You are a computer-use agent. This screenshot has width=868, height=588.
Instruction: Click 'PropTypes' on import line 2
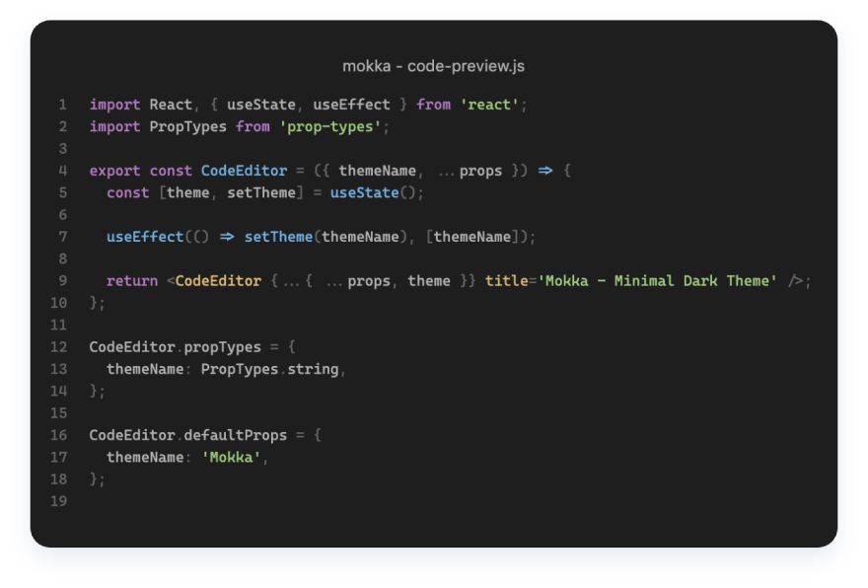pyautogui.click(x=187, y=127)
